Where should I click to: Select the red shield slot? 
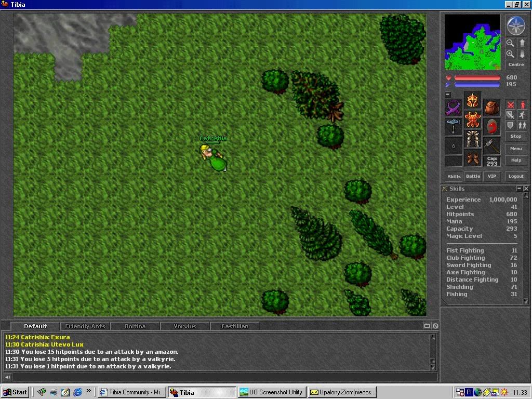pyautogui.click(x=492, y=127)
